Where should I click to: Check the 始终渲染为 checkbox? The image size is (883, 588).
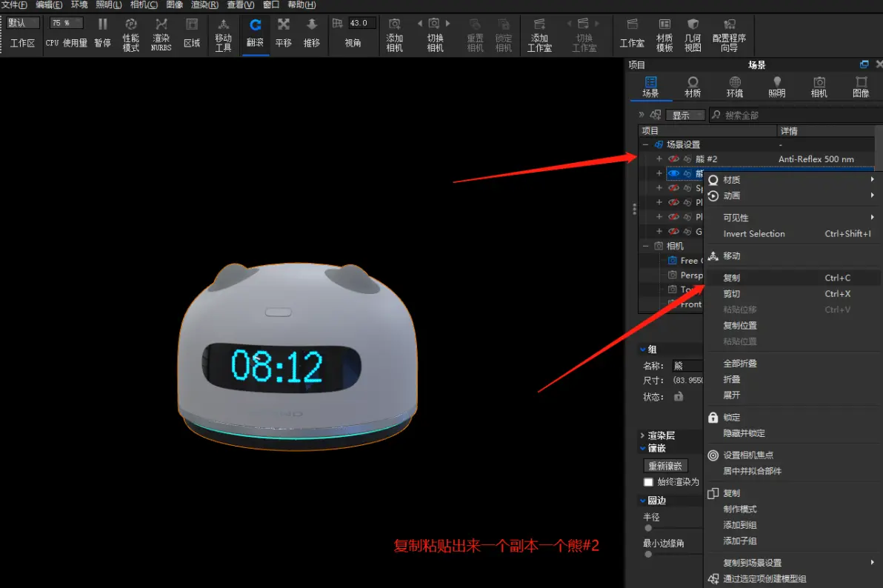[x=648, y=482]
